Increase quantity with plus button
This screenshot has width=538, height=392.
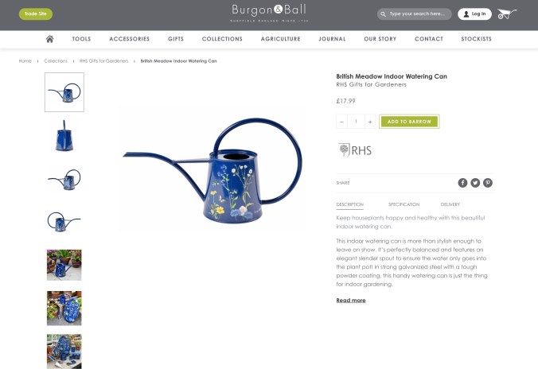(370, 122)
